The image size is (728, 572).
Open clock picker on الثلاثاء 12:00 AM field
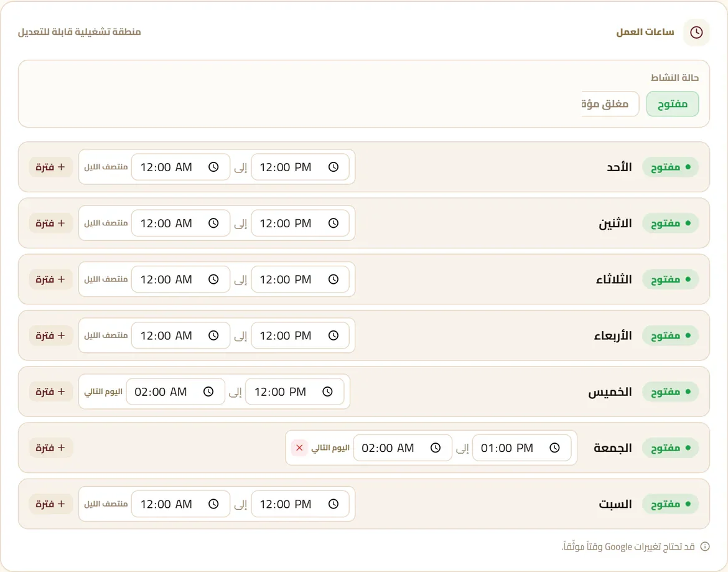[x=213, y=279]
